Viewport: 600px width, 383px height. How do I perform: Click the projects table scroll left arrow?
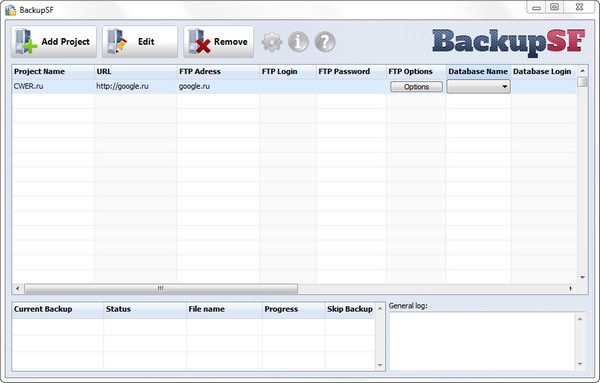pos(17,288)
